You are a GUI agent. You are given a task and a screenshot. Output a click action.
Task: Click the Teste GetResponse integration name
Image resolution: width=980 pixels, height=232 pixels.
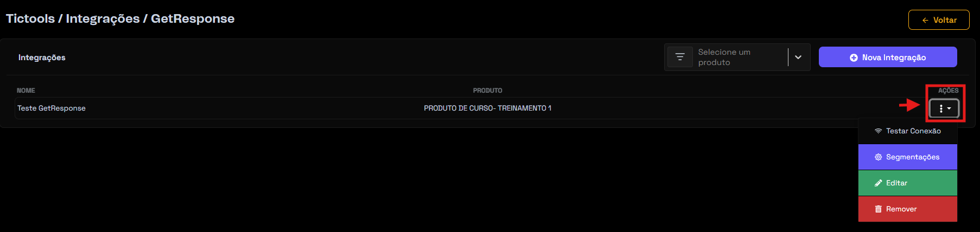pyautogui.click(x=52, y=108)
